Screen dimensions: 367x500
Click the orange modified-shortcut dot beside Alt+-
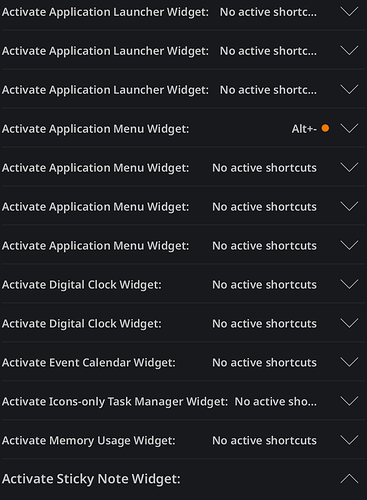click(325, 128)
